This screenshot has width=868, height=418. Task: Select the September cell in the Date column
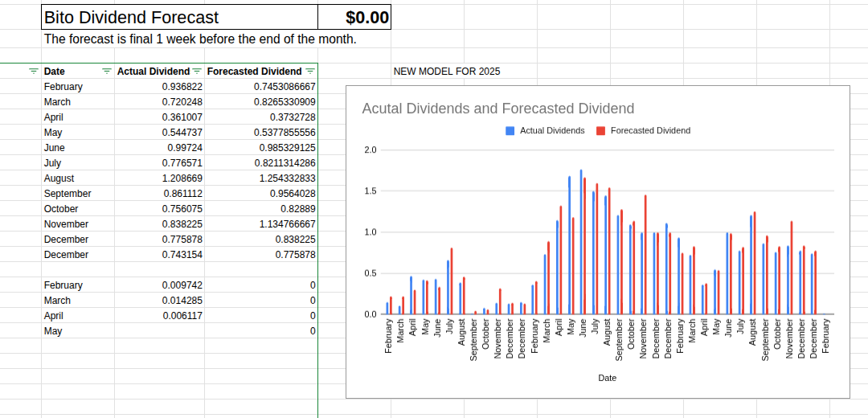tap(78, 194)
